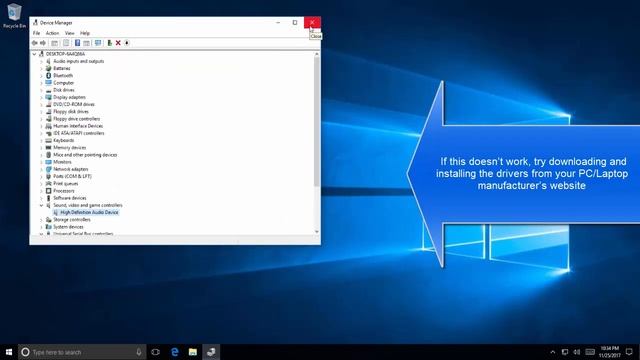
Task: Expand the Disk drives category
Action: [x=41, y=90]
